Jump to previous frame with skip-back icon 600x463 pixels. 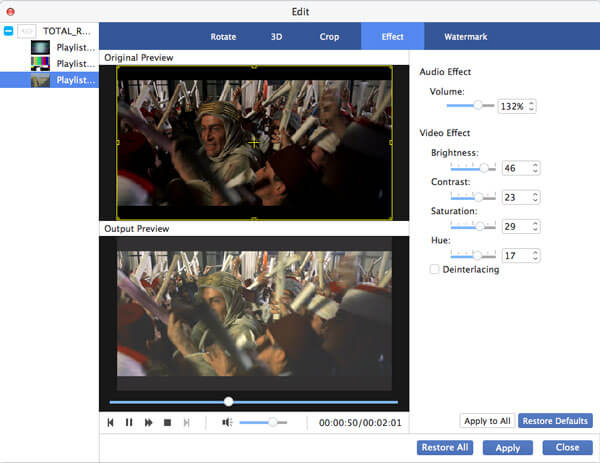110,422
